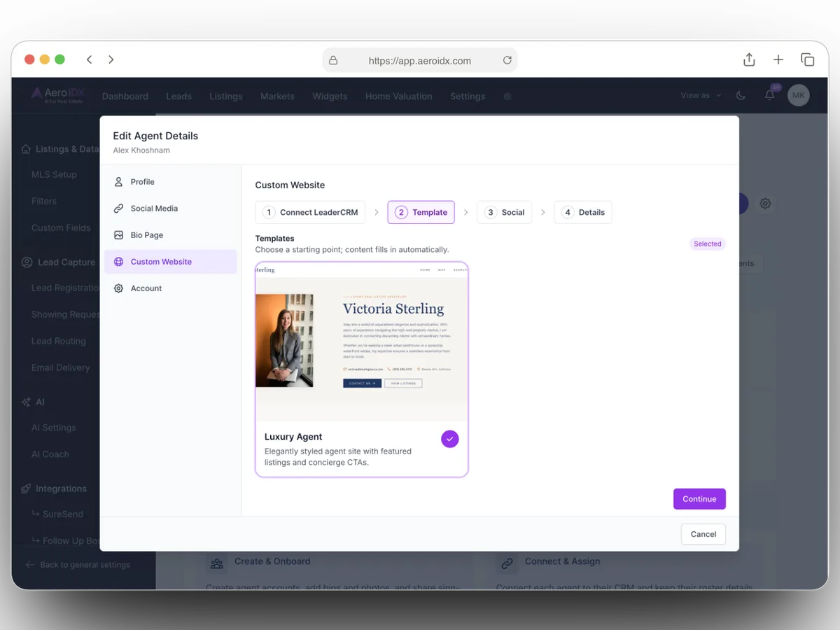Screen dimensions: 840x630
Task: Open MLS Setup in left sidebar
Action: [54, 174]
